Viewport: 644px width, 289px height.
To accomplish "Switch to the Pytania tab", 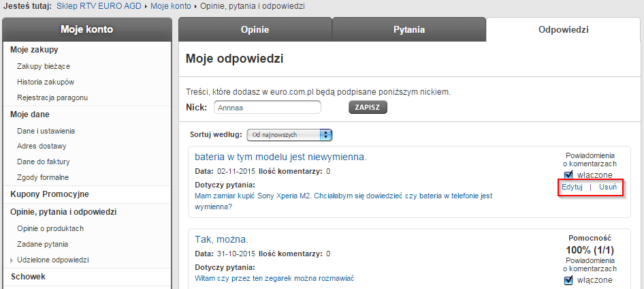I will 408,30.
